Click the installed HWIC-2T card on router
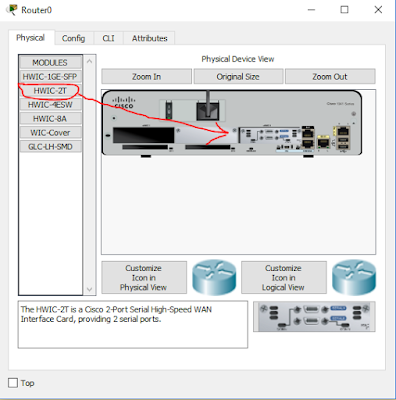 click(269, 135)
